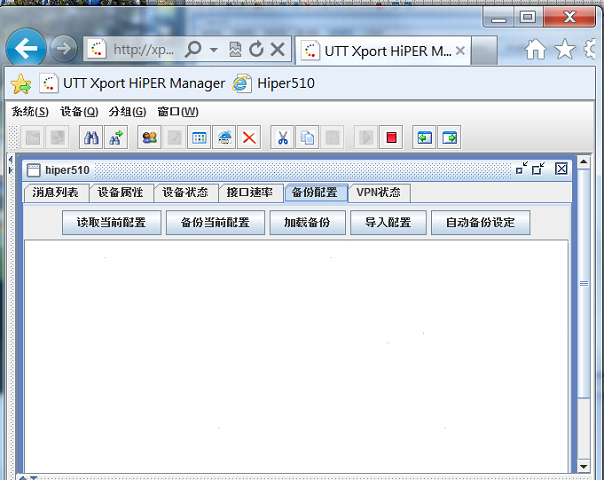This screenshot has width=604, height=480.
Task: Click the 读取当前配置 button
Action: [111, 222]
